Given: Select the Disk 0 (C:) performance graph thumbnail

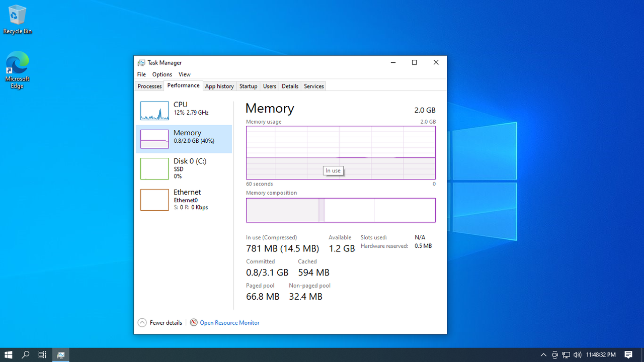Looking at the screenshot, I should click(154, 168).
